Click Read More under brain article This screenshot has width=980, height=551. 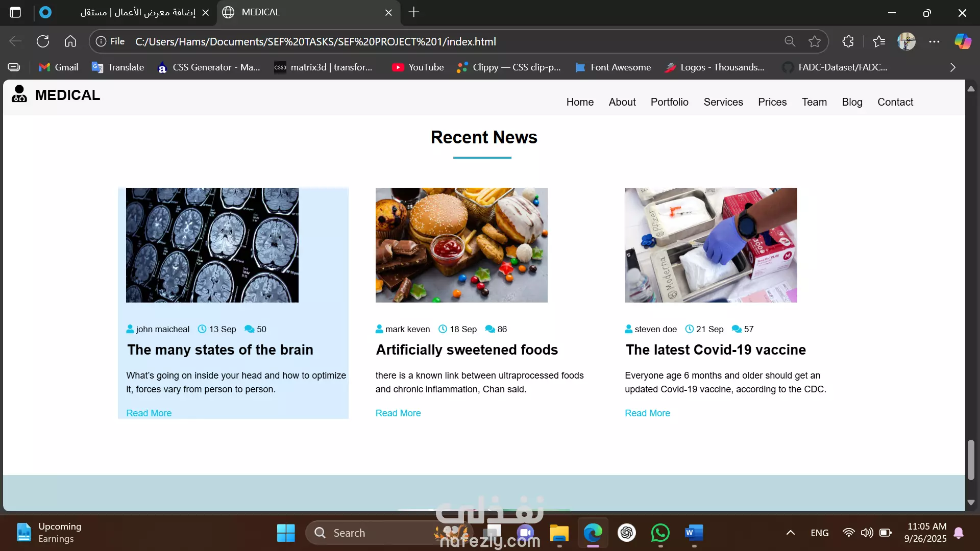(x=149, y=413)
